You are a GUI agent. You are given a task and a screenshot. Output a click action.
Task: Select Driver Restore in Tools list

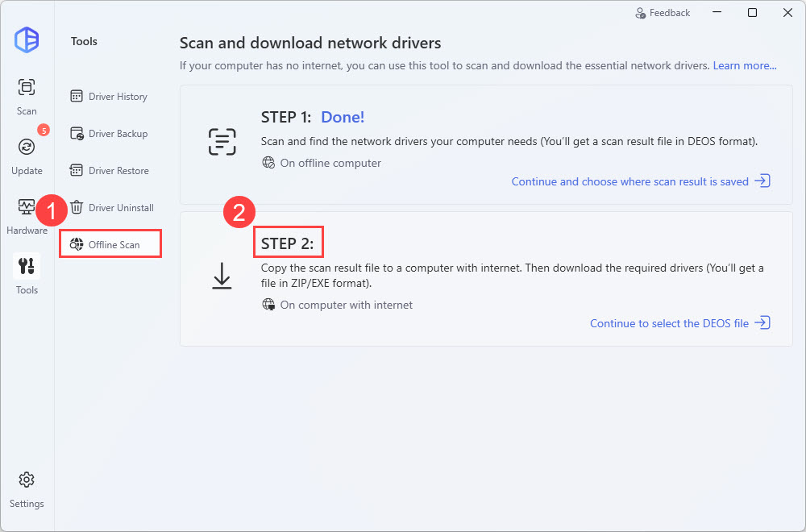pyautogui.click(x=110, y=171)
